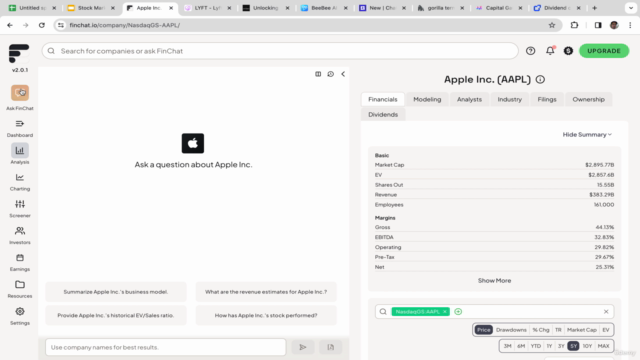Switch to the LYFT browser tab
This screenshot has width=640, height=360.
click(208, 8)
